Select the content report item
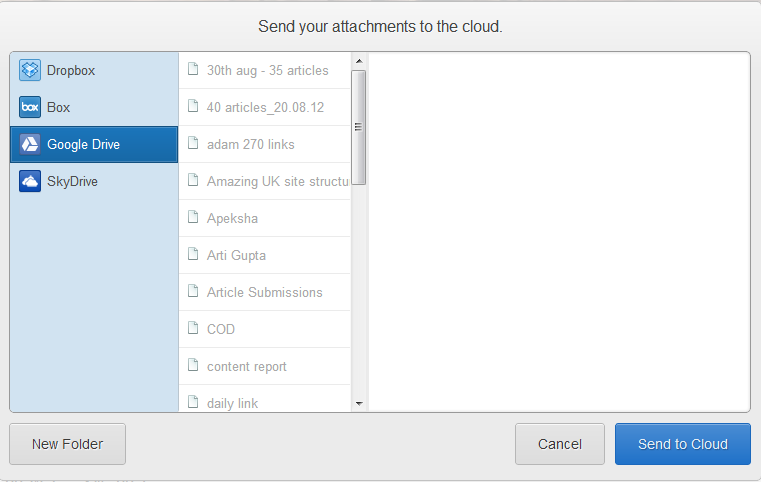Screen dimensions: 761x482 [246, 366]
